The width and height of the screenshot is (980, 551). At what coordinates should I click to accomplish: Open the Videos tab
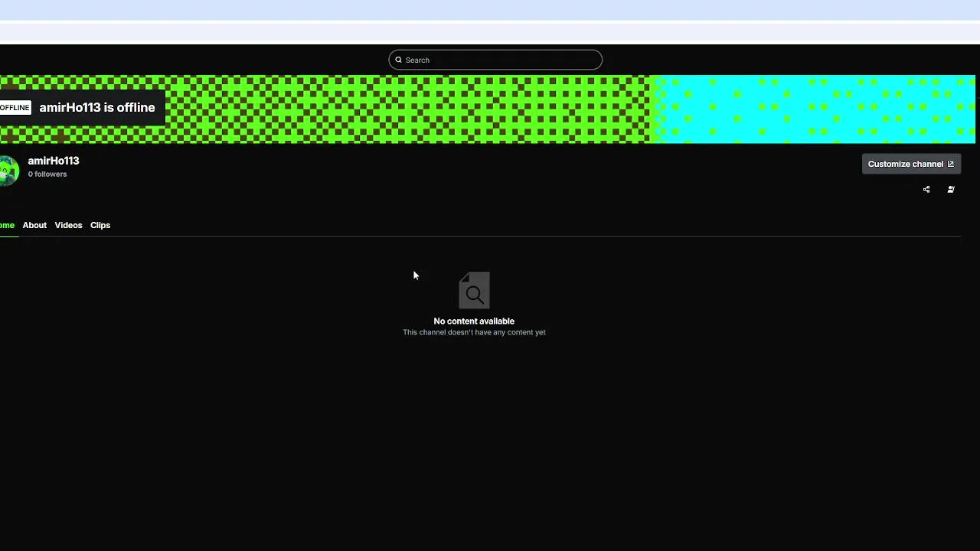pyautogui.click(x=68, y=225)
